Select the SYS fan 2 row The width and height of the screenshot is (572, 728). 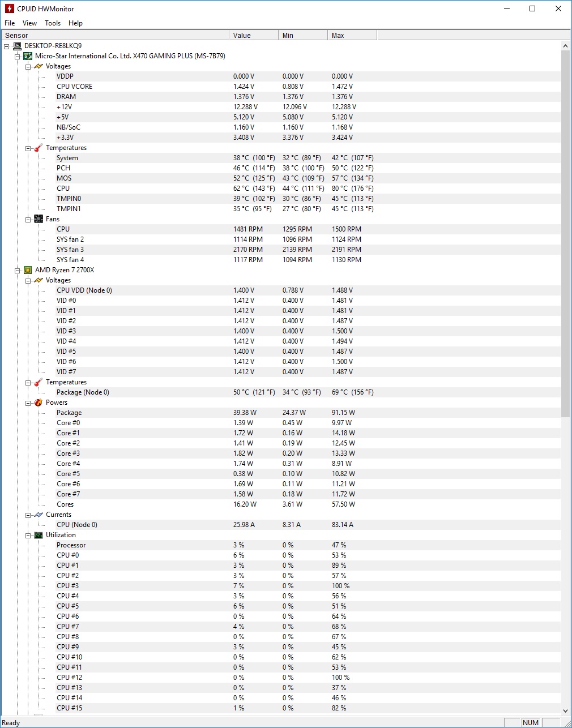(x=281, y=239)
